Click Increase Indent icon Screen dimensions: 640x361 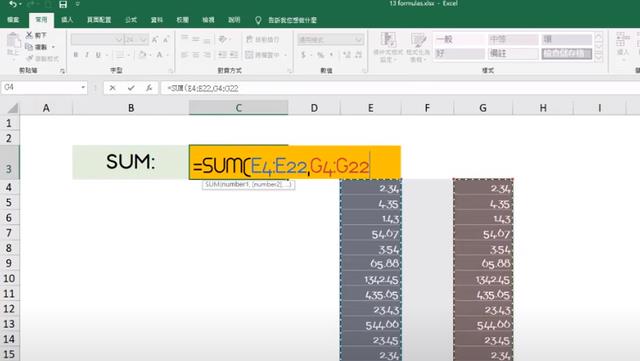click(233, 55)
